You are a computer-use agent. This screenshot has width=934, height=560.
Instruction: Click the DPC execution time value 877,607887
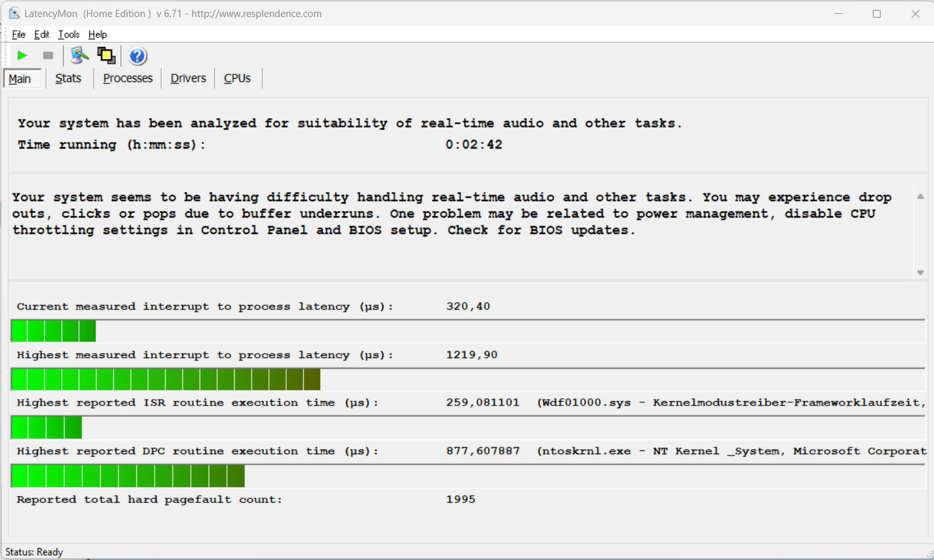coord(483,451)
